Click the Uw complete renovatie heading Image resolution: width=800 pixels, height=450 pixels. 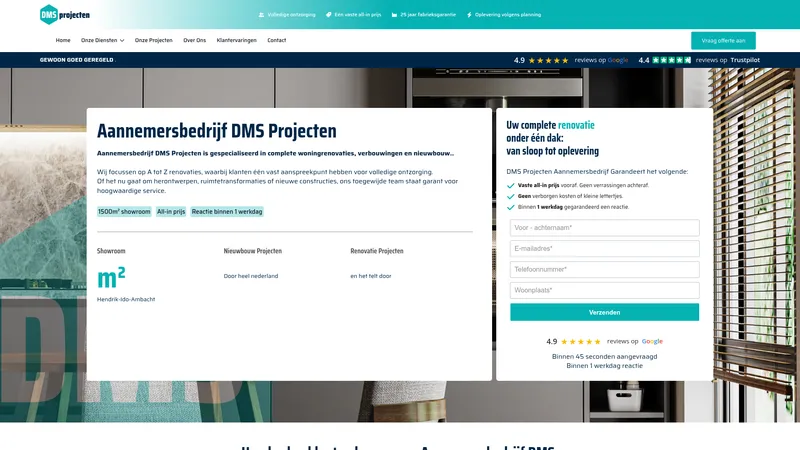click(553, 138)
